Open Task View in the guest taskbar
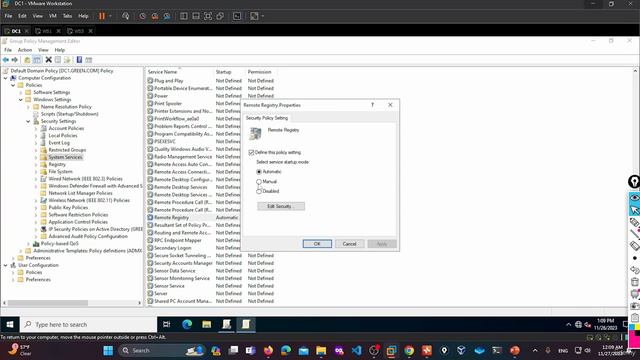This screenshot has width=640, height=360. (167, 324)
